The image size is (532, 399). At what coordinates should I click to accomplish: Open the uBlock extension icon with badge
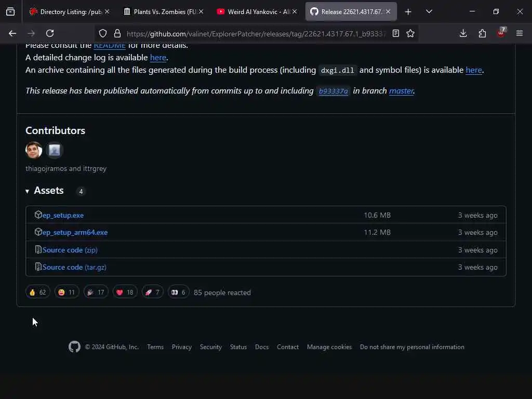click(501, 33)
